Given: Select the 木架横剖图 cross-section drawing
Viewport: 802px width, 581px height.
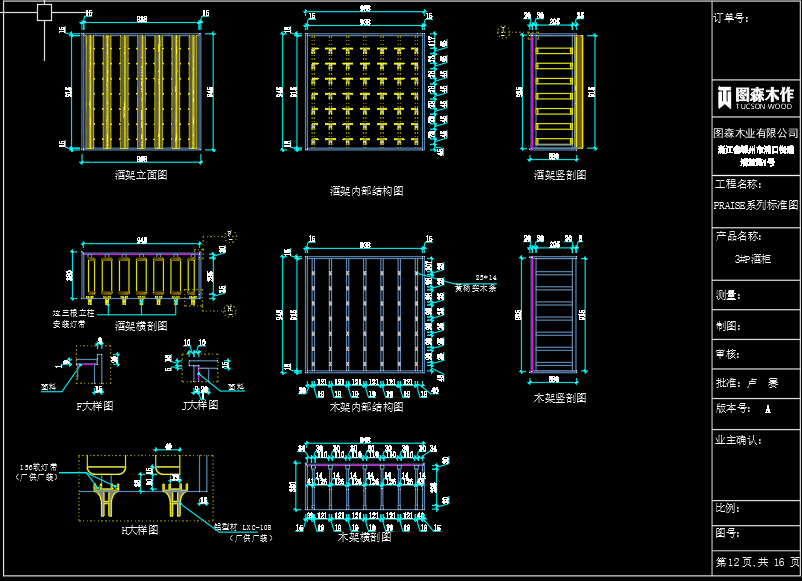Looking at the screenshot, I should click(x=366, y=485).
